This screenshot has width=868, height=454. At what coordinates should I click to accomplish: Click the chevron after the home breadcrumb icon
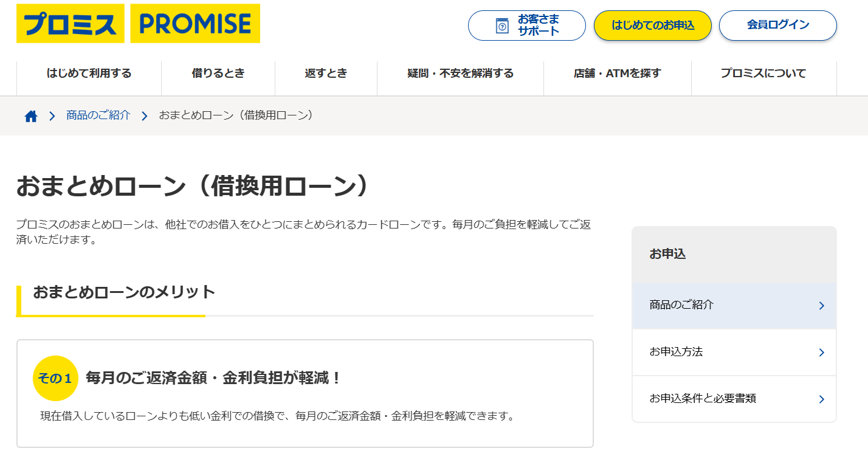click(52, 116)
